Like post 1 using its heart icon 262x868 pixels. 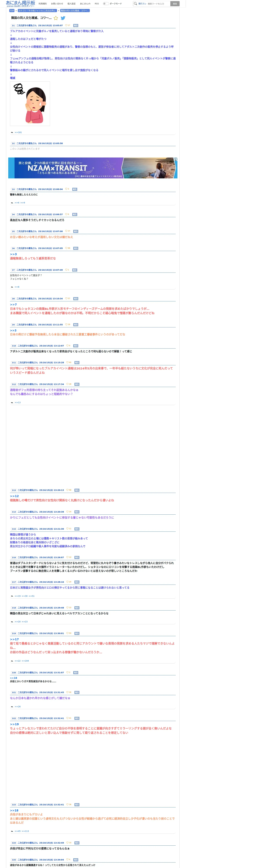click(66, 25)
